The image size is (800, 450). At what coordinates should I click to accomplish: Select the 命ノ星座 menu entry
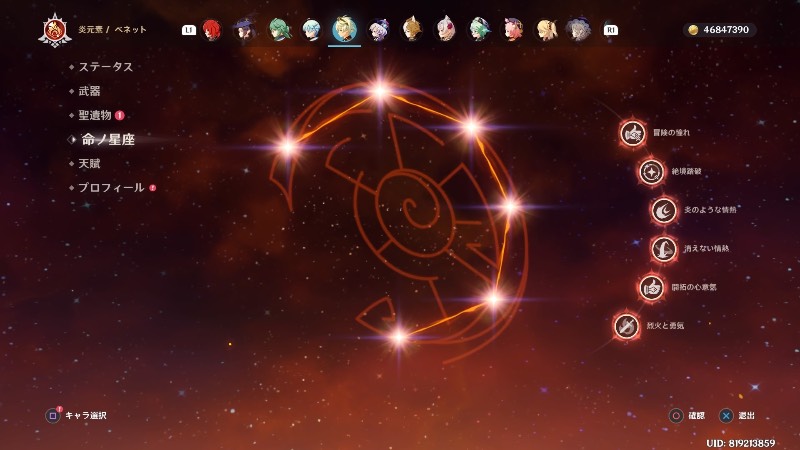click(108, 139)
